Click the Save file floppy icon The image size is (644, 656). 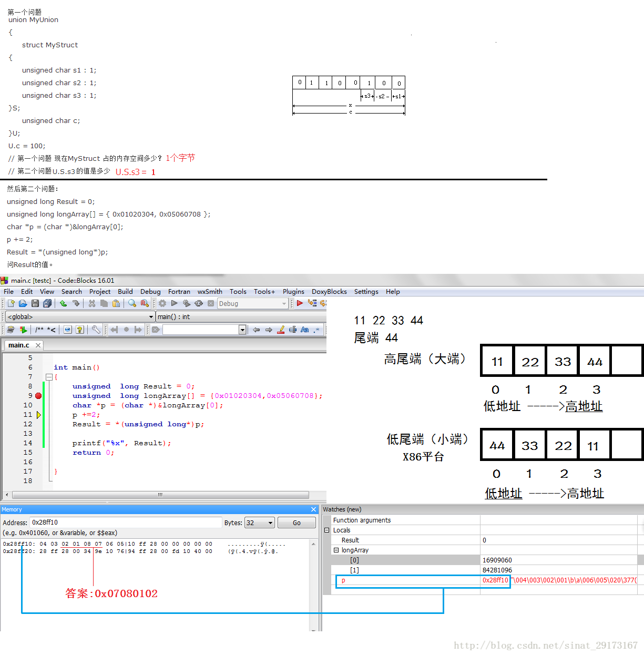coord(35,303)
